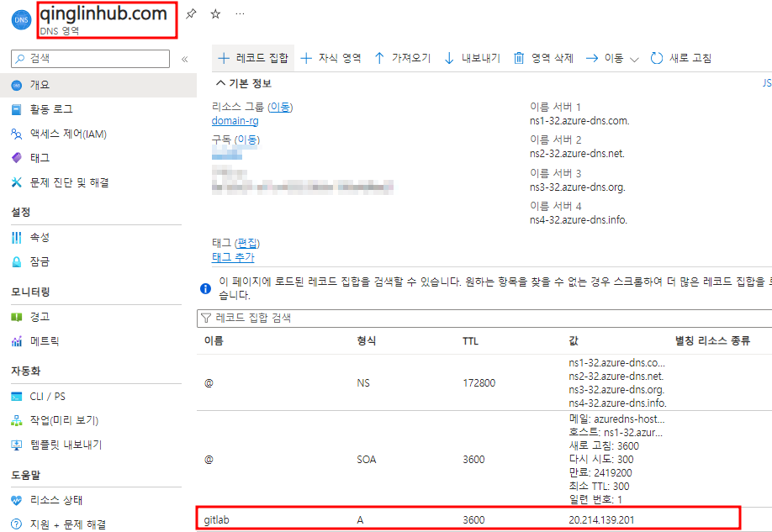The height and width of the screenshot is (532, 772).
Task: Open the 이동 move dropdown
Action: coord(612,58)
